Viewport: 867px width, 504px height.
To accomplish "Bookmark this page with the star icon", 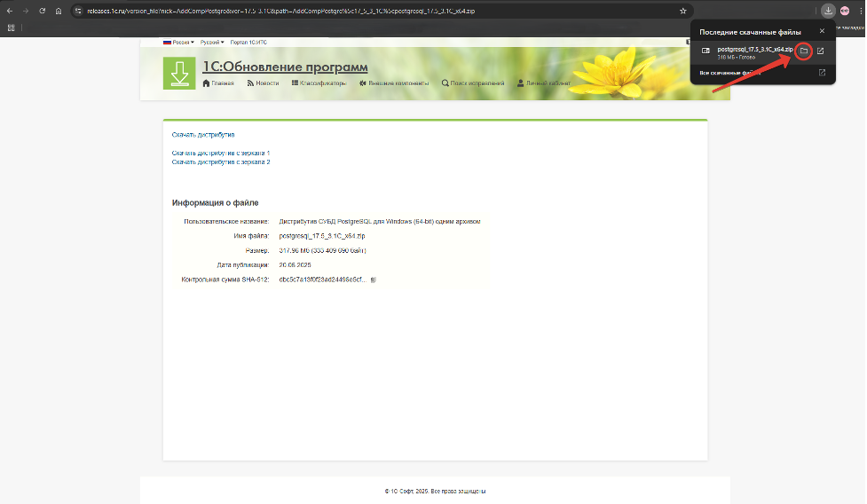I will click(x=682, y=11).
